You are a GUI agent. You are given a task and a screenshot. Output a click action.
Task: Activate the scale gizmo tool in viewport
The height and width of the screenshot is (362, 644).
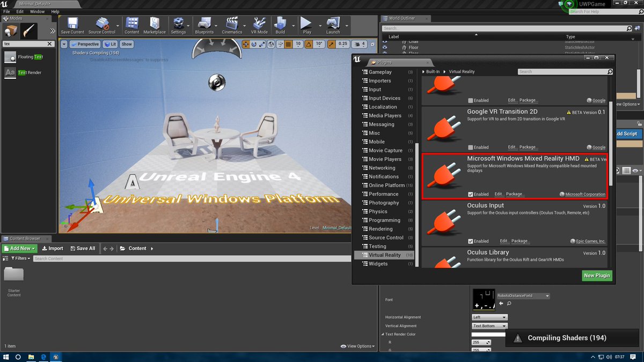click(x=261, y=45)
